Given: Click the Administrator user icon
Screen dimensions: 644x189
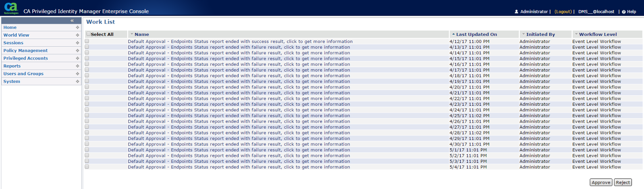Looking at the screenshot, I should coord(516,12).
